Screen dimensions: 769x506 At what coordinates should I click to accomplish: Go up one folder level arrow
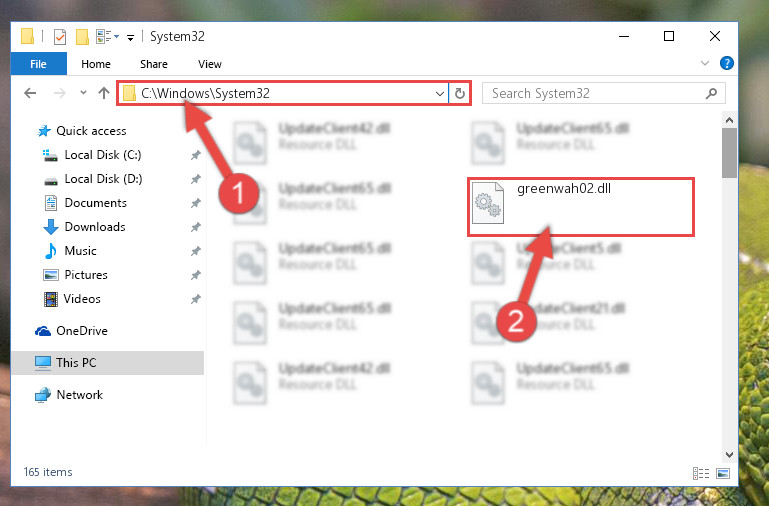(x=103, y=93)
